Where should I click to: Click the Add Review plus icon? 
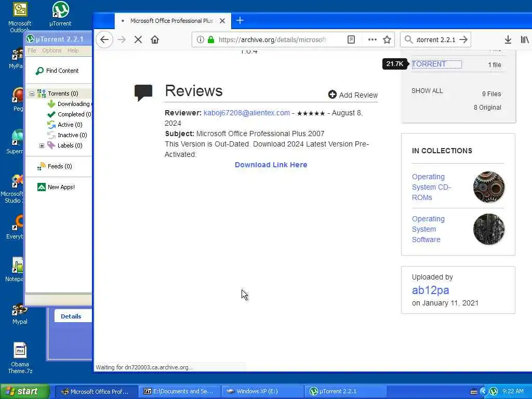(332, 95)
